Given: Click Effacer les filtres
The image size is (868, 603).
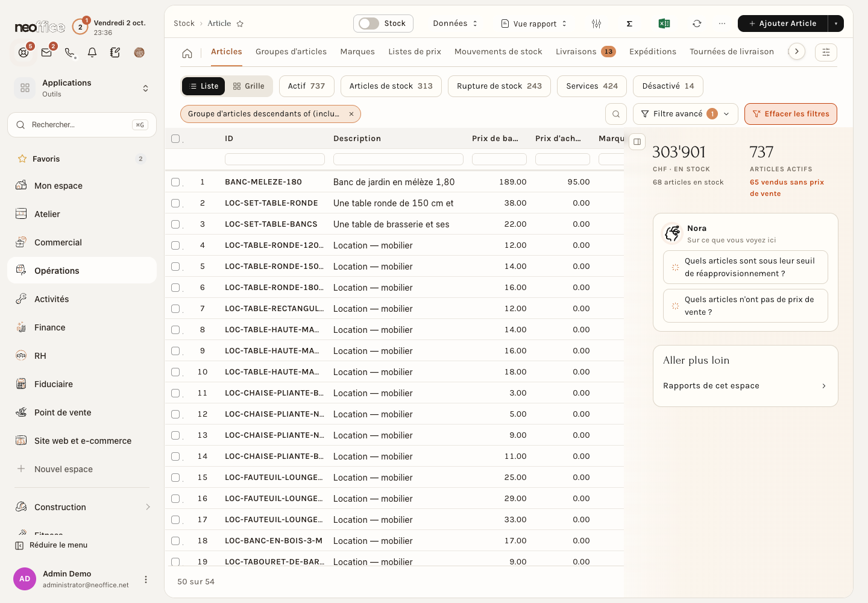Looking at the screenshot, I should pyautogui.click(x=791, y=114).
